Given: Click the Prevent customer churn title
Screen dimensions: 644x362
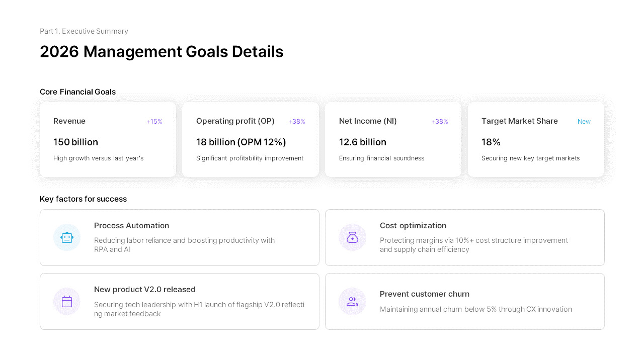Looking at the screenshot, I should [x=424, y=294].
